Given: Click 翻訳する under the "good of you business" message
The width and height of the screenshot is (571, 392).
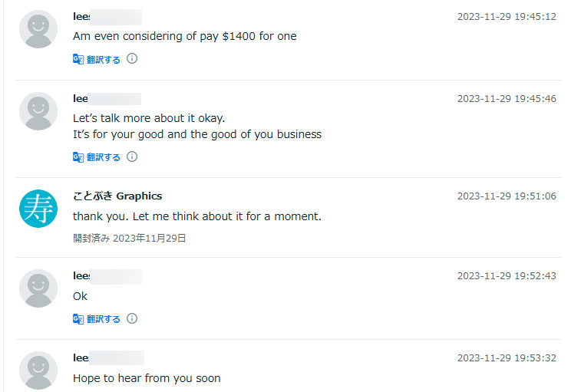Looking at the screenshot, I should point(104,157).
